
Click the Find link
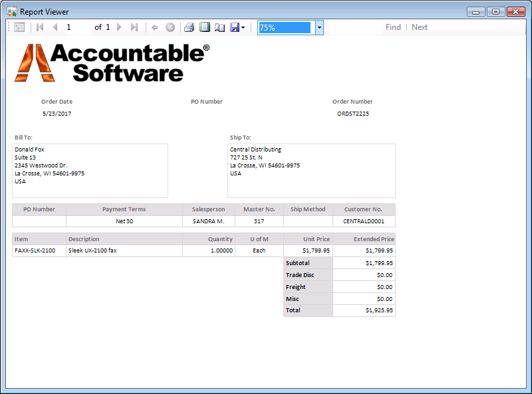393,27
